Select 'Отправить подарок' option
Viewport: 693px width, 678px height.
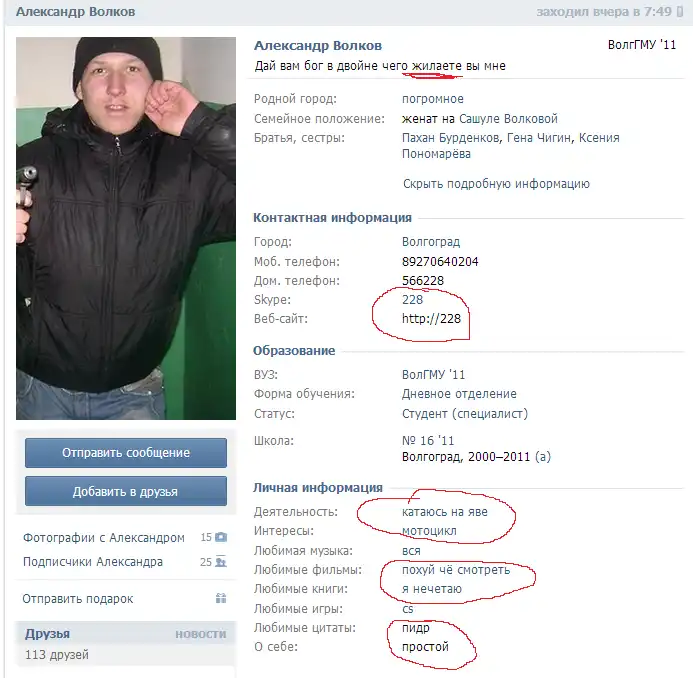[78, 599]
